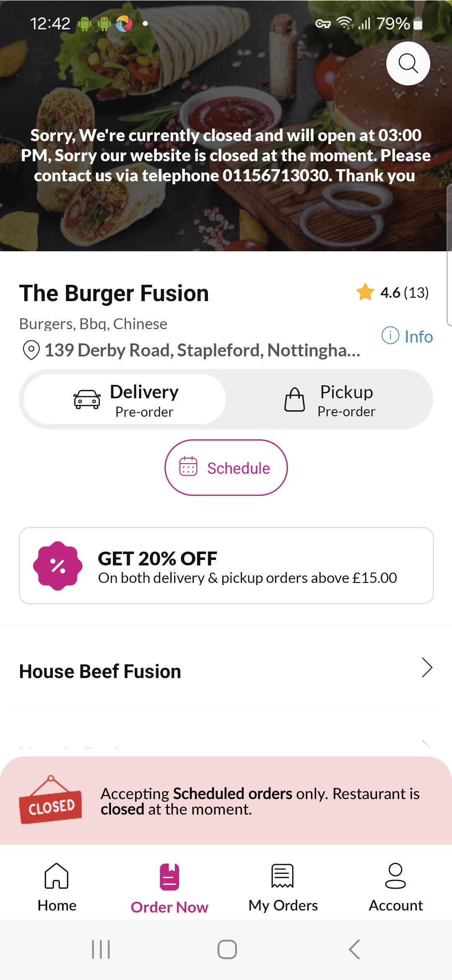Switch to Pickup pre-order mode
Screen dimensions: 452x980
329,399
